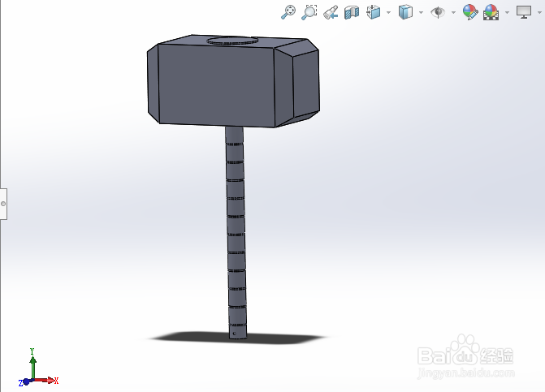Screen dimensions: 545x392
Task: Activate the Section View tool
Action: tap(352, 12)
